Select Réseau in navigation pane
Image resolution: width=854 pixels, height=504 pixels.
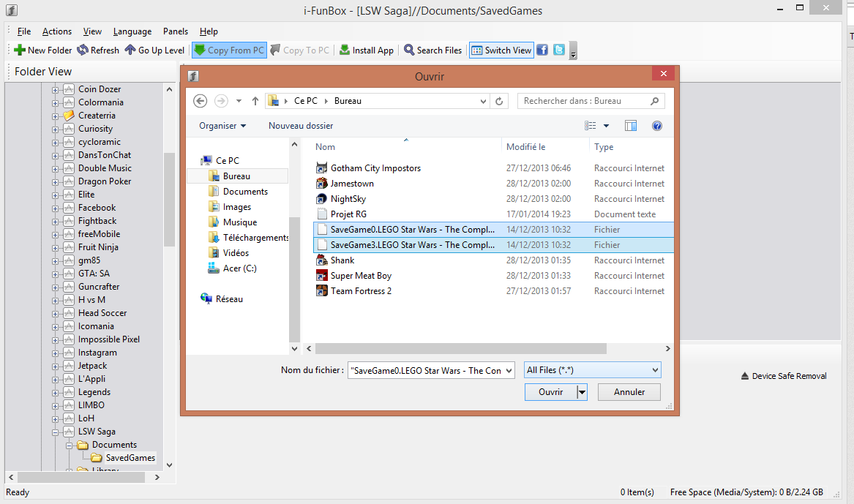coord(229,298)
